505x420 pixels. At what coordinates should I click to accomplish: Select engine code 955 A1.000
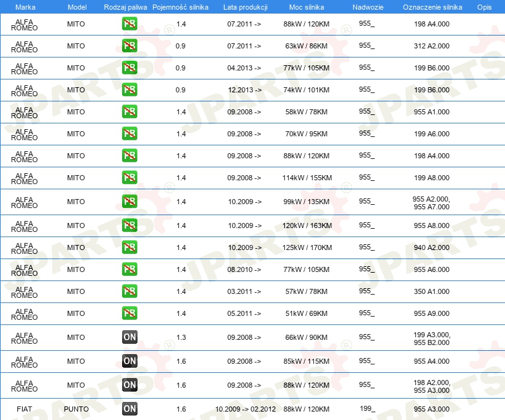pyautogui.click(x=431, y=112)
